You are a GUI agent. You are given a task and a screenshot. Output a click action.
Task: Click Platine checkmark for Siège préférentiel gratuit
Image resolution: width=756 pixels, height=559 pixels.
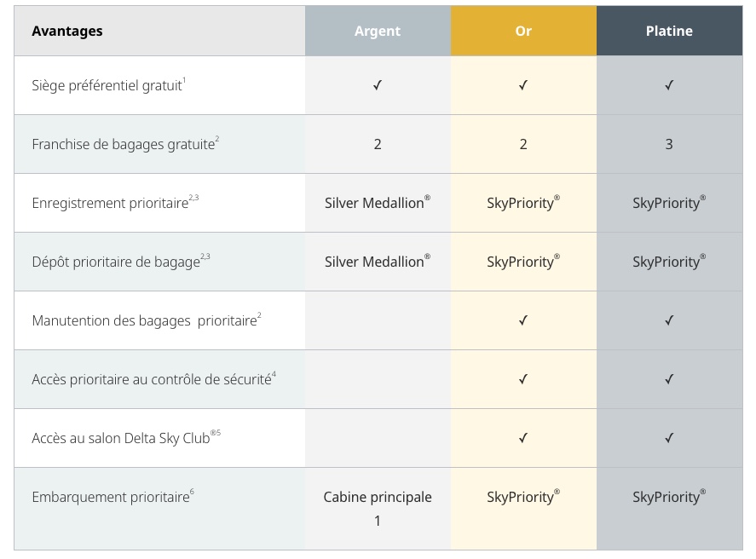point(669,85)
